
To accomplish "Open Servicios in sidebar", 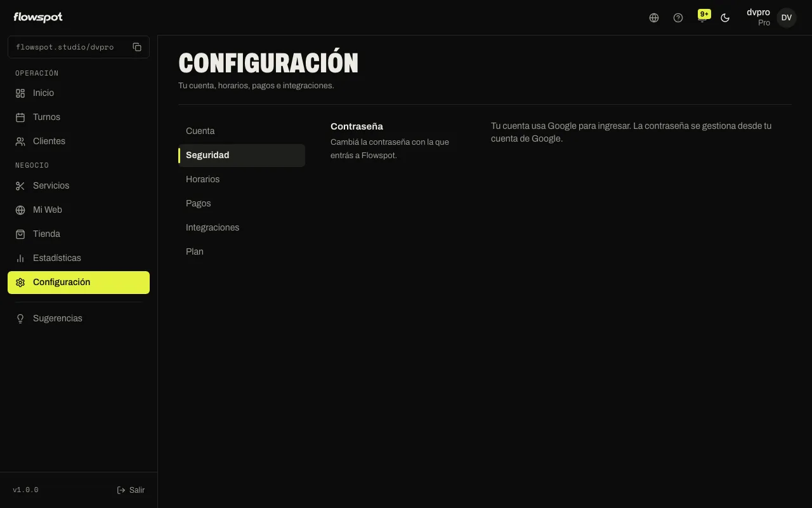I will point(79,186).
